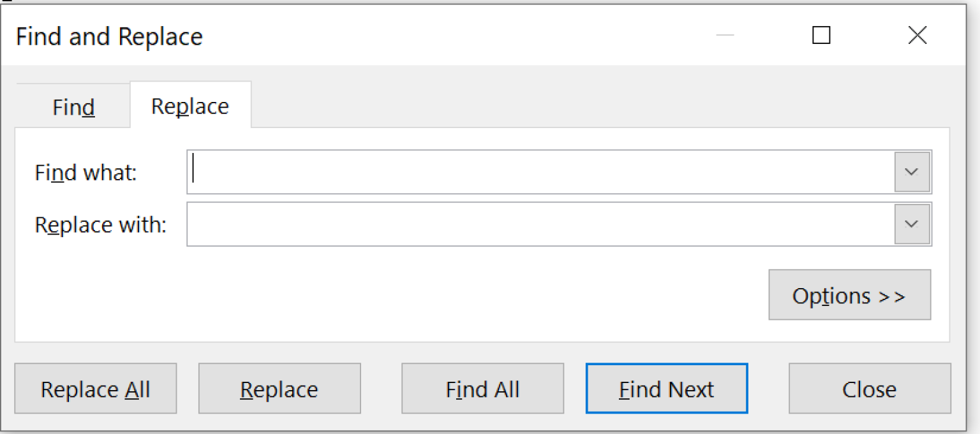
Task: Activate Find Next to search forward
Action: (666, 388)
